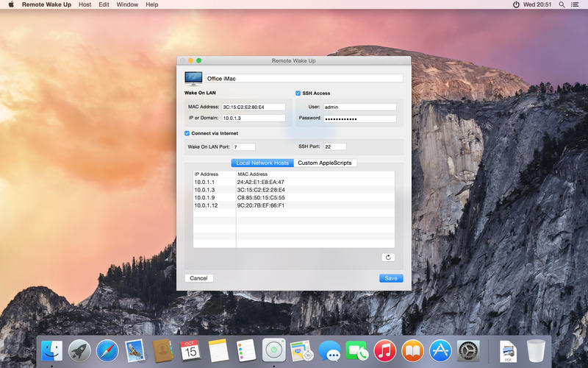Refresh the local network hosts list
Image resolution: width=588 pixels, height=368 pixels.
(389, 257)
